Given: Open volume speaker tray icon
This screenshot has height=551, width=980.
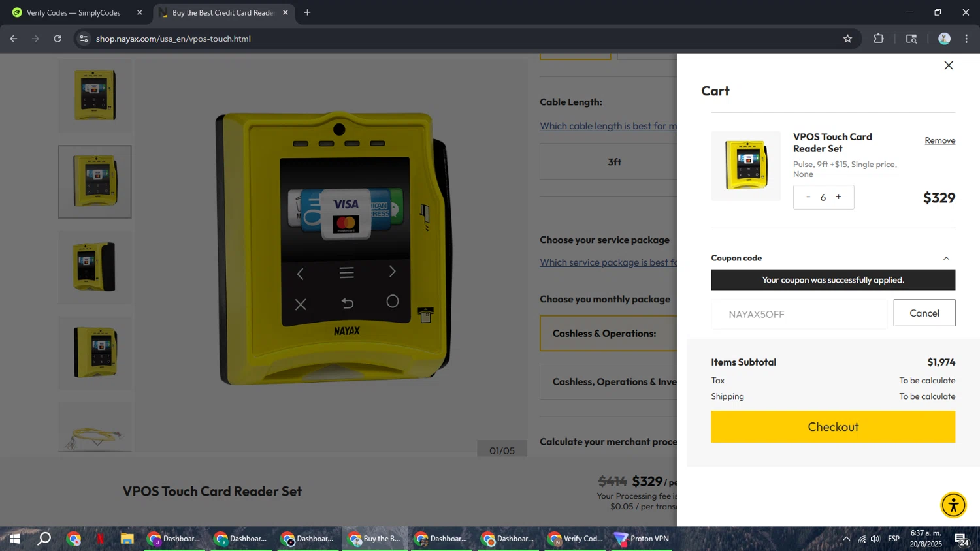Looking at the screenshot, I should tap(875, 539).
